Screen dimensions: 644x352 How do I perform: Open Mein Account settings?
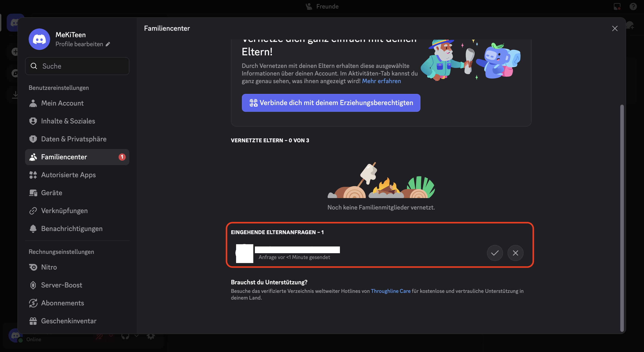[62, 103]
